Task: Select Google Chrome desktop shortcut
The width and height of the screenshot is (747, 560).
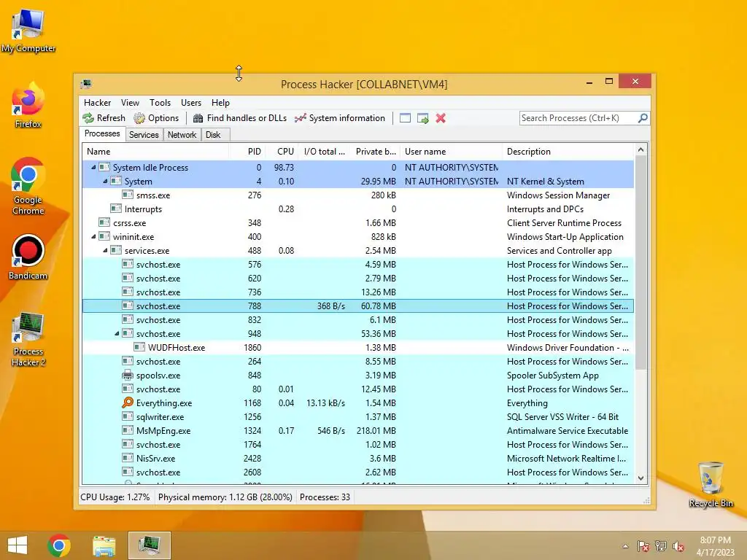Action: (28, 187)
